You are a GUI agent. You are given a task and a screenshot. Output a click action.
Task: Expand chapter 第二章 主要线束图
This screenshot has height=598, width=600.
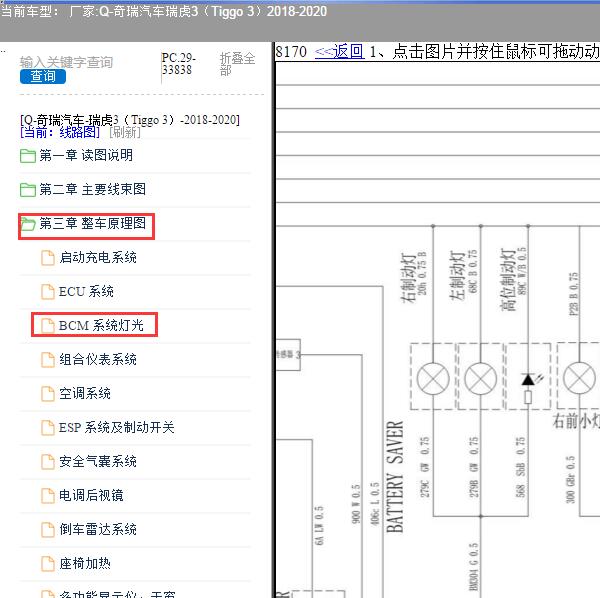pyautogui.click(x=93, y=189)
